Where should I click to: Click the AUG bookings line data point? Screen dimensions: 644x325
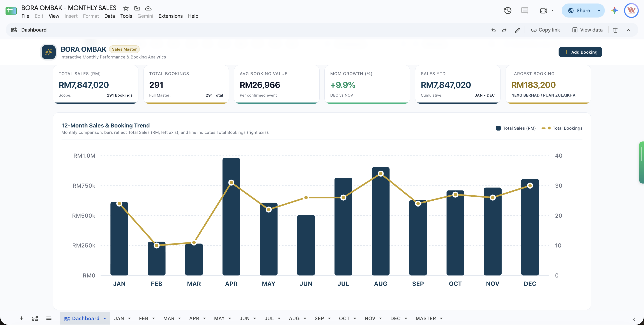pyautogui.click(x=380, y=173)
